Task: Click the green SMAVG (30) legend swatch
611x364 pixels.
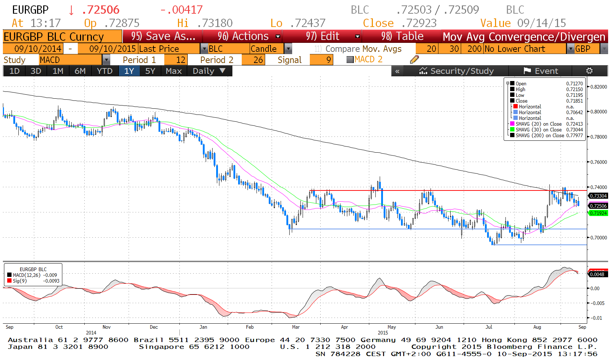Action: coord(512,130)
